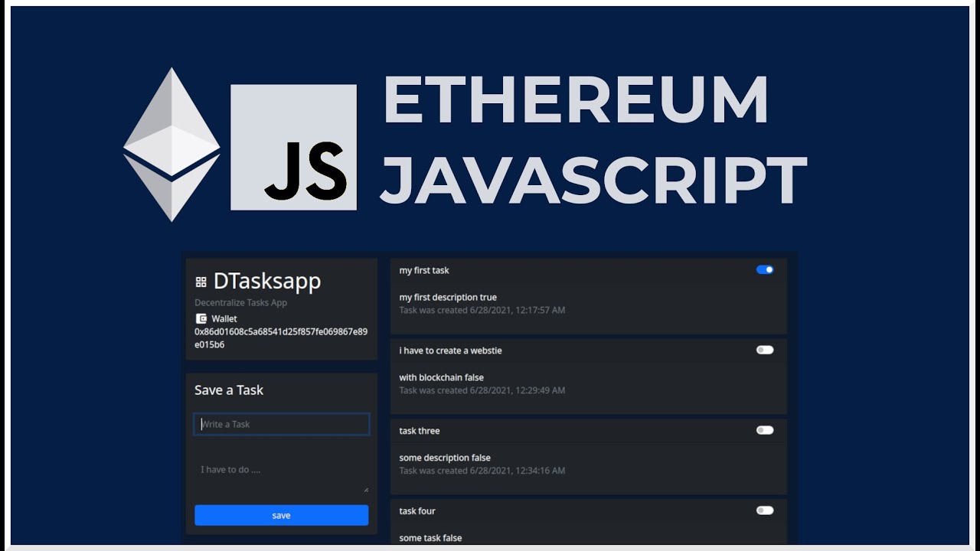This screenshot has height=551, width=980.
Task: Click the 'I have to do ....' description textarea
Action: click(x=281, y=475)
